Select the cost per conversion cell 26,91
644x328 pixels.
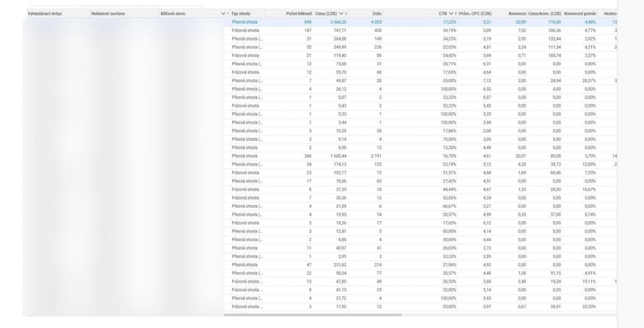coord(556,307)
